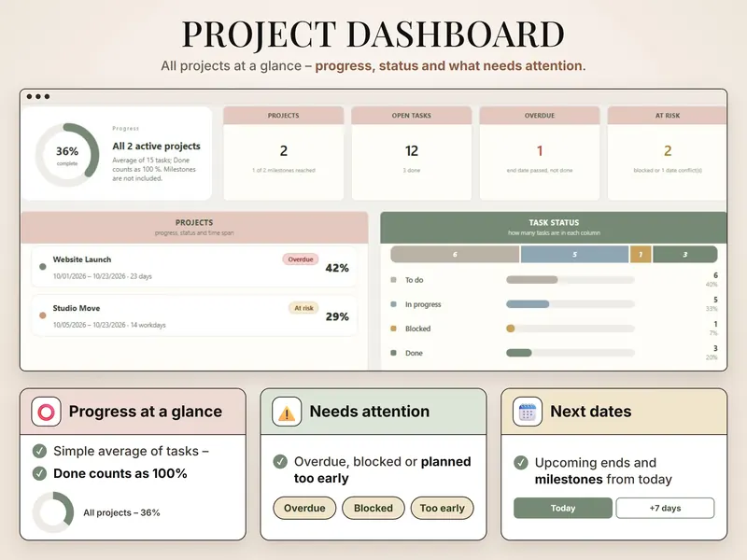Click the All 2 active projects heading
The width and height of the screenshot is (747, 560).
pos(156,147)
